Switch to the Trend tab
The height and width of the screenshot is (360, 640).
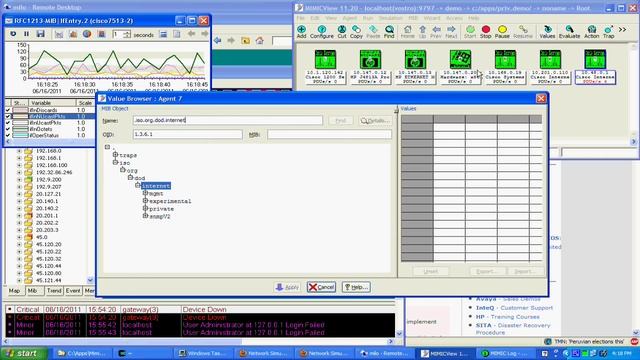coord(54,291)
